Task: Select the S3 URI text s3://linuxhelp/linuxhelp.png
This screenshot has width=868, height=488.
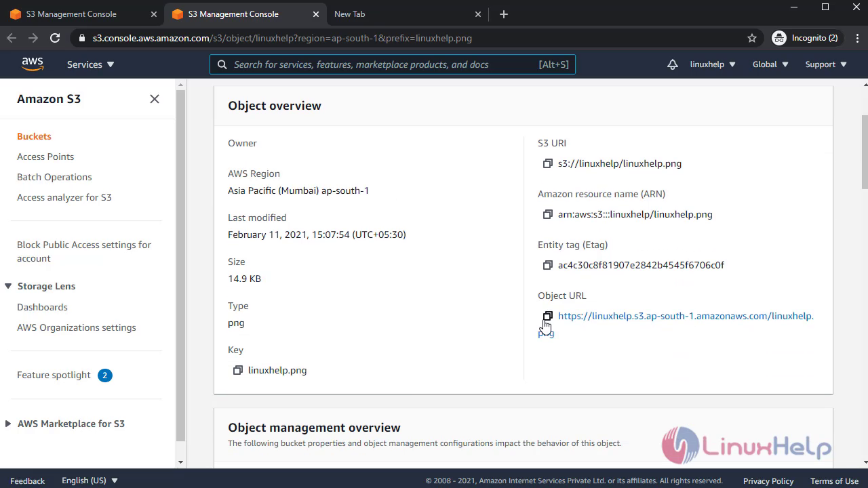Action: pos(620,163)
